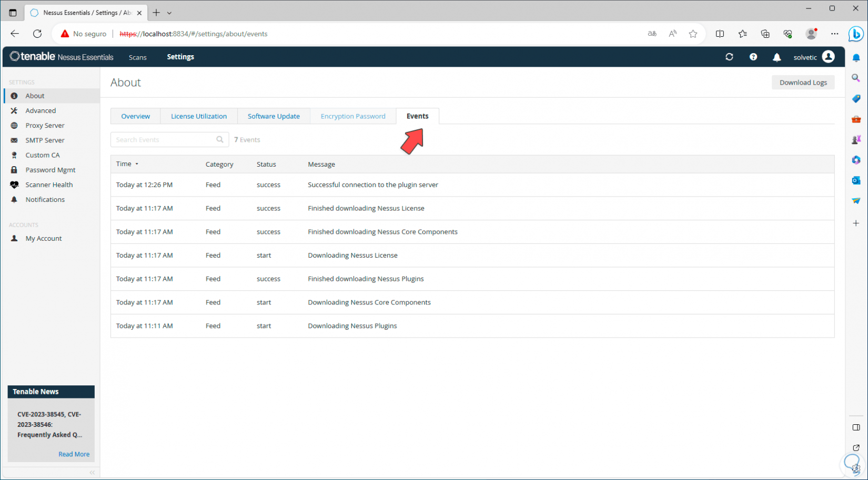Select About in the settings sidebar

[x=52, y=96]
